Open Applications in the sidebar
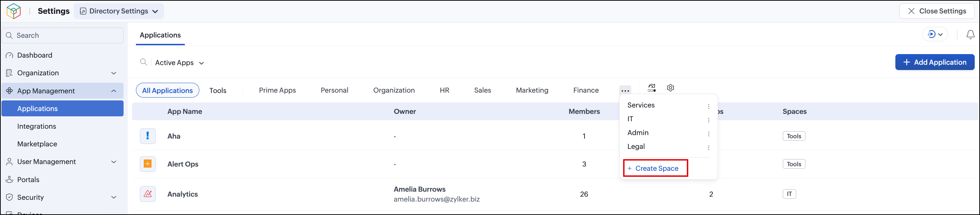980x215 pixels. tap(62, 109)
